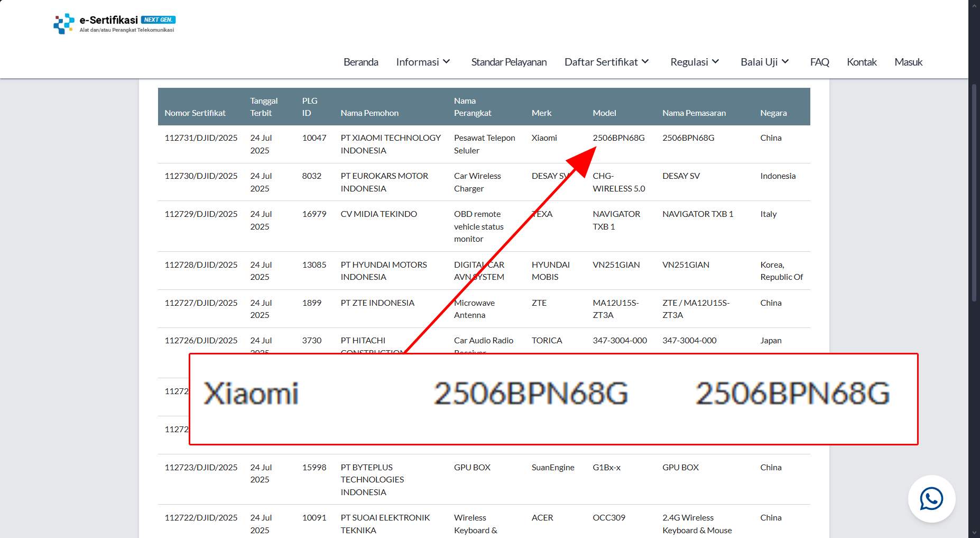
Task: Go to Beranda page
Action: [x=360, y=62]
